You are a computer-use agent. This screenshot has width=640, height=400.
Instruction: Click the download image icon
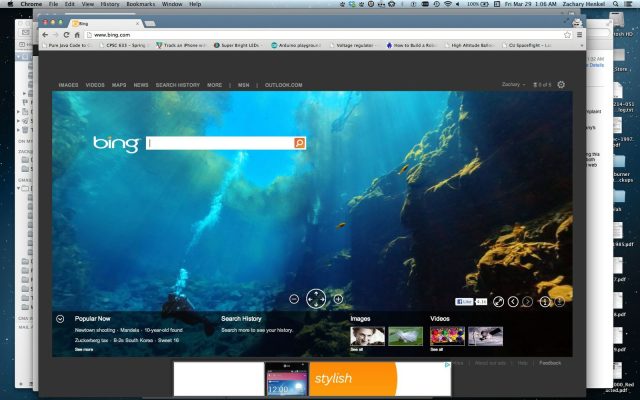(x=560, y=302)
